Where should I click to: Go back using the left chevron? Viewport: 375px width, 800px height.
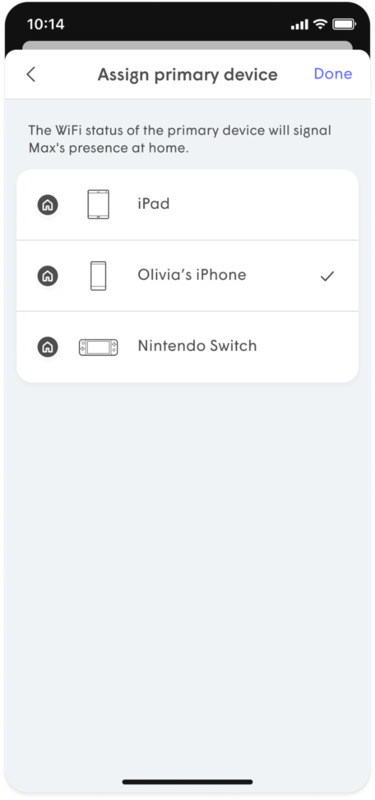pyautogui.click(x=31, y=74)
